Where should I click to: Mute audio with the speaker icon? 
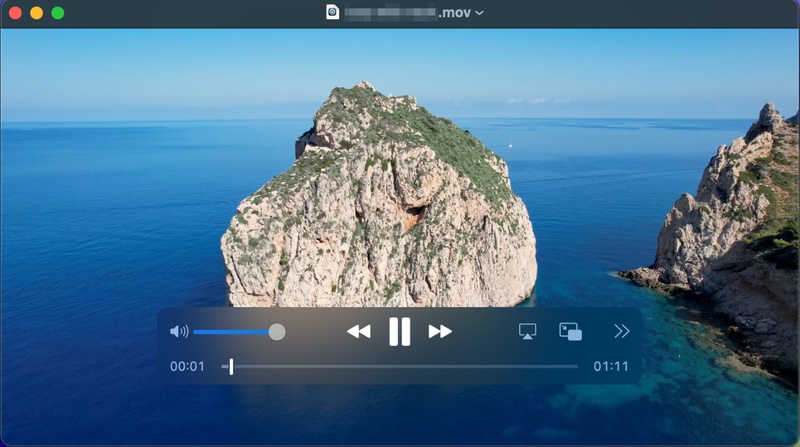(x=179, y=332)
